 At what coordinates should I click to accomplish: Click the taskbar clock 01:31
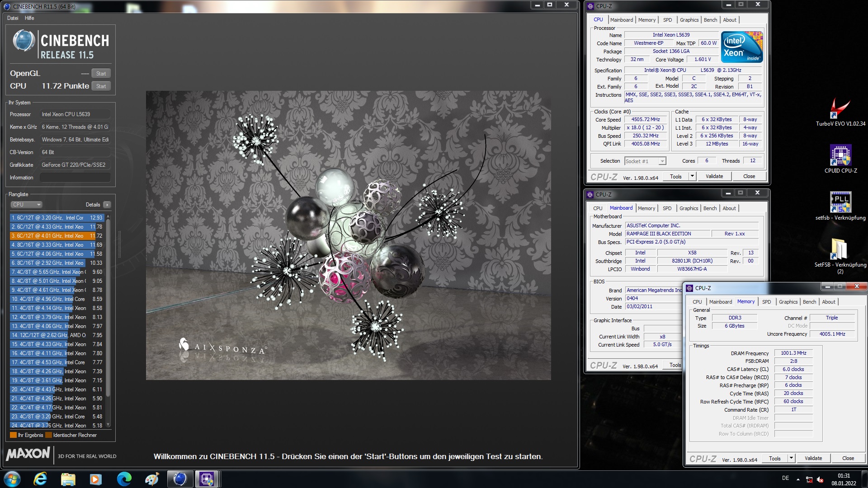coord(844,476)
